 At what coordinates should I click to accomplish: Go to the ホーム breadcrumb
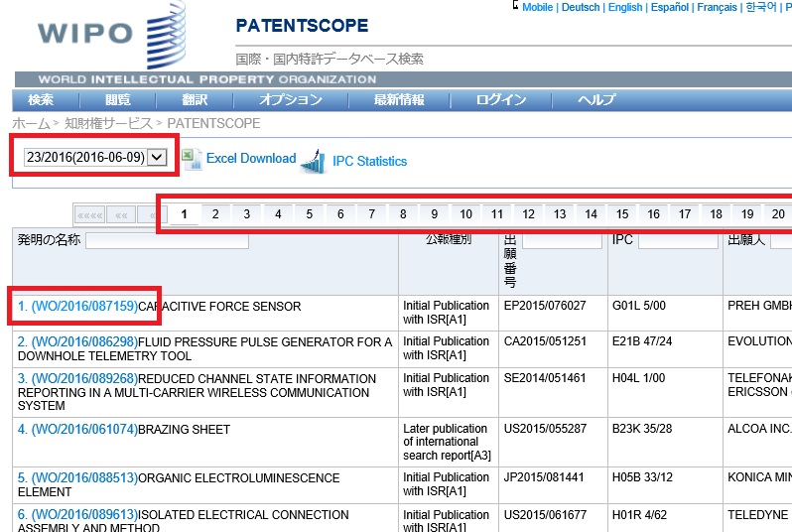(x=32, y=123)
